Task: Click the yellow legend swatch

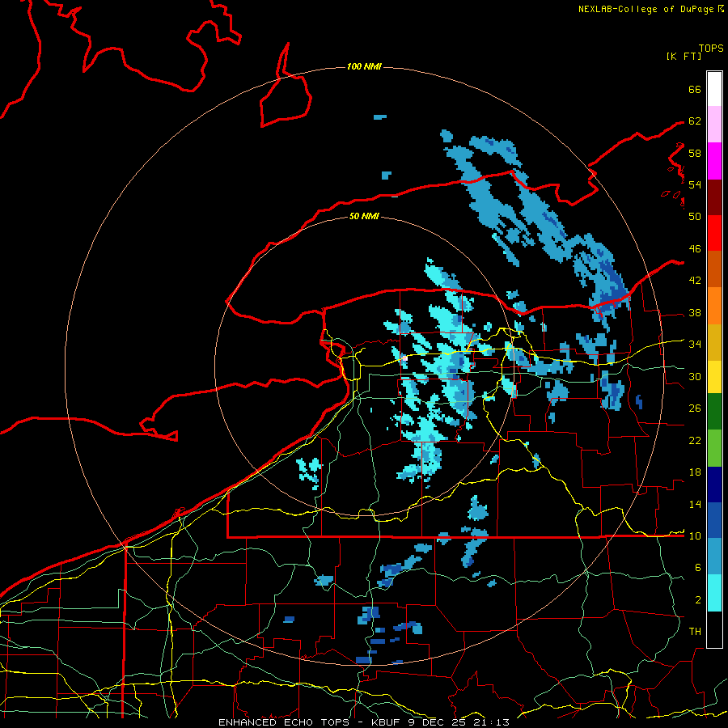Action: click(x=714, y=377)
